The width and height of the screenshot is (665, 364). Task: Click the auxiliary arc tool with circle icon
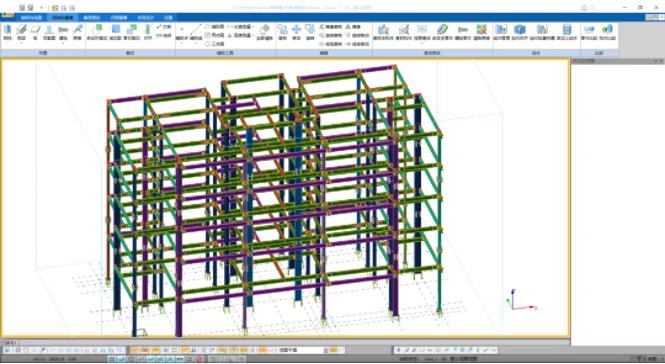[215, 26]
